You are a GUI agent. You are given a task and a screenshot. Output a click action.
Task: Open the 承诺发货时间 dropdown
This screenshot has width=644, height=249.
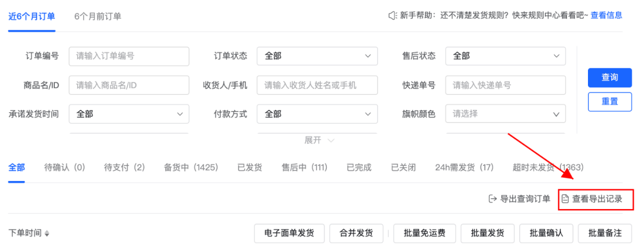pos(129,114)
